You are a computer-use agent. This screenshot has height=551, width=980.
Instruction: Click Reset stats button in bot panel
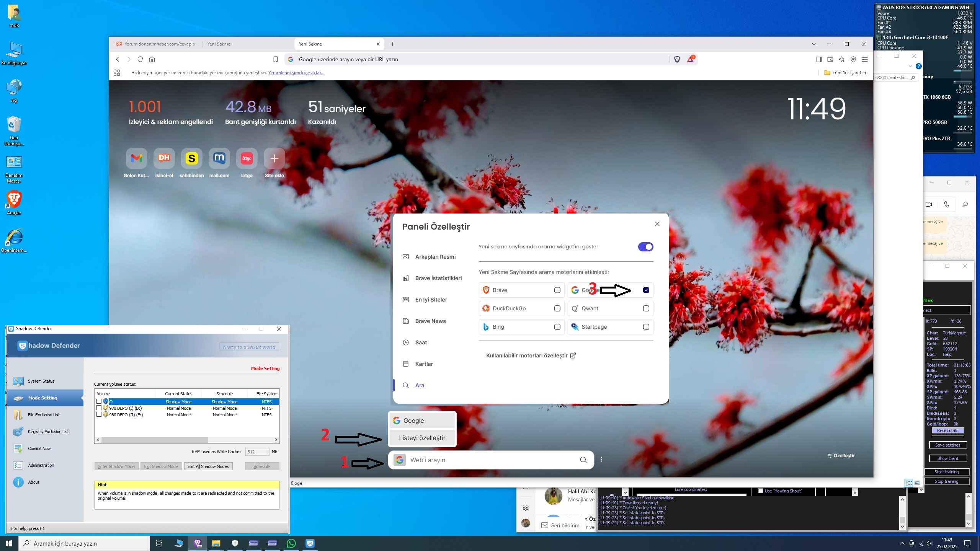point(947,431)
